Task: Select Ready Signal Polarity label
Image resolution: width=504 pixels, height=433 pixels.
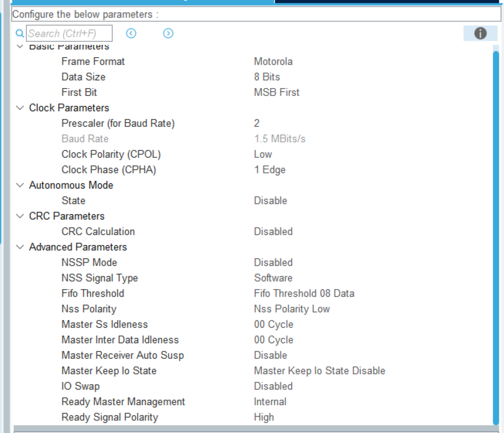Action: (110, 417)
